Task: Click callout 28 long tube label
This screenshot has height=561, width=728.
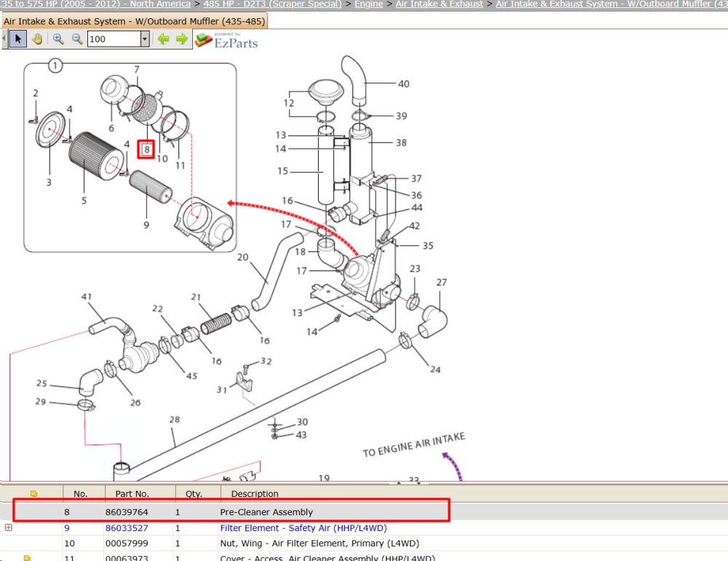Action: pyautogui.click(x=174, y=420)
